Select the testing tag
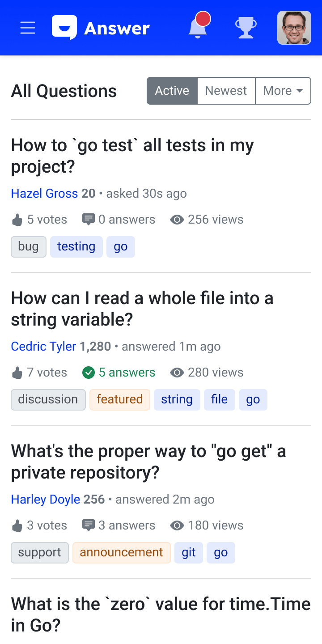The width and height of the screenshot is (322, 644). tap(76, 246)
